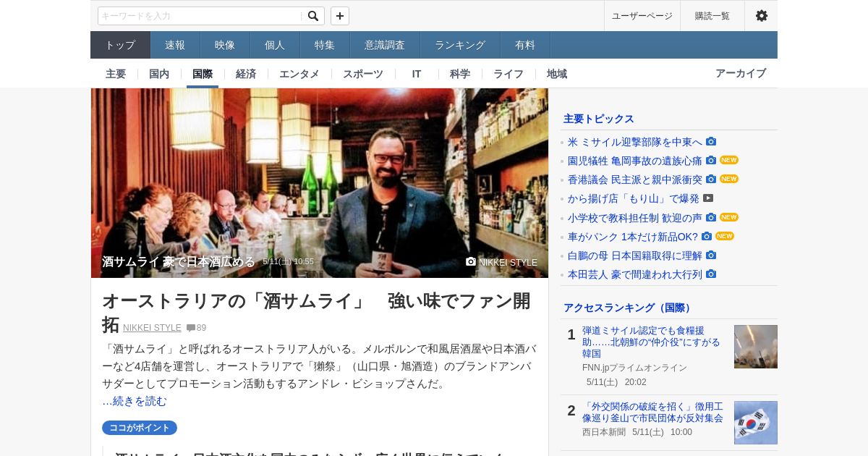Click camera icon beside 園児犠牲 亀岡事故の遺族心痛
The height and width of the screenshot is (456, 868).
click(711, 160)
